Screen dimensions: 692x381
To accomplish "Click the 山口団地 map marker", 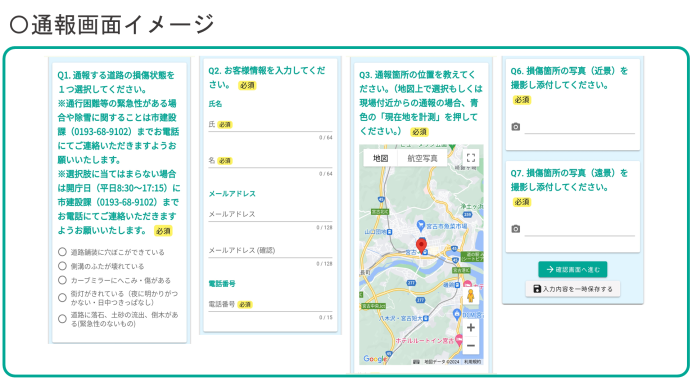I will coord(389,232).
